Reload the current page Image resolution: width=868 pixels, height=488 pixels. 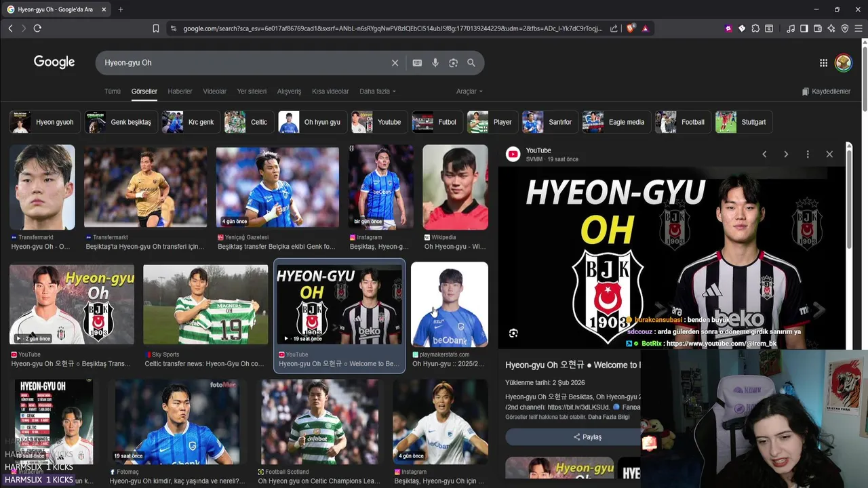tap(37, 28)
